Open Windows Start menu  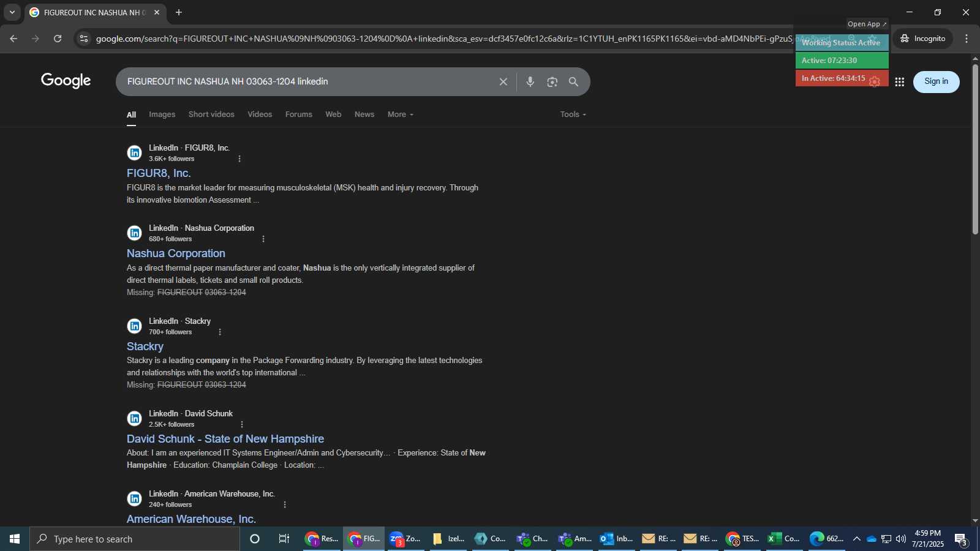(15, 539)
